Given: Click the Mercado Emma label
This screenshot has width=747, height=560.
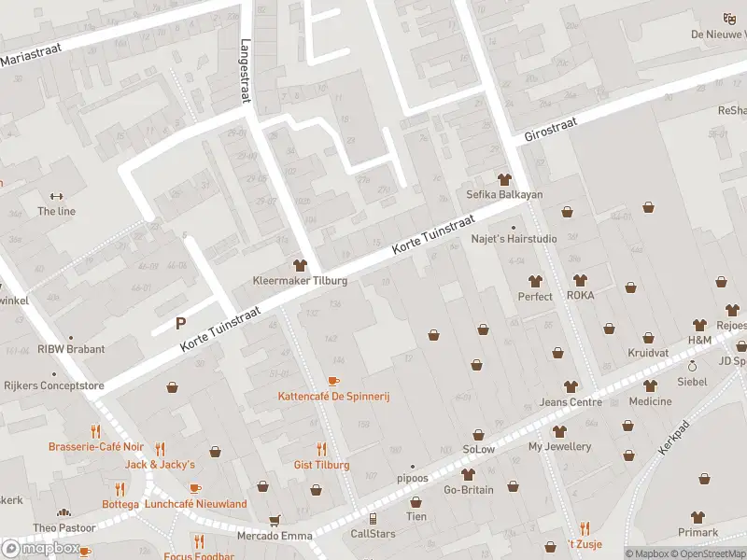Looking at the screenshot, I should [275, 536].
